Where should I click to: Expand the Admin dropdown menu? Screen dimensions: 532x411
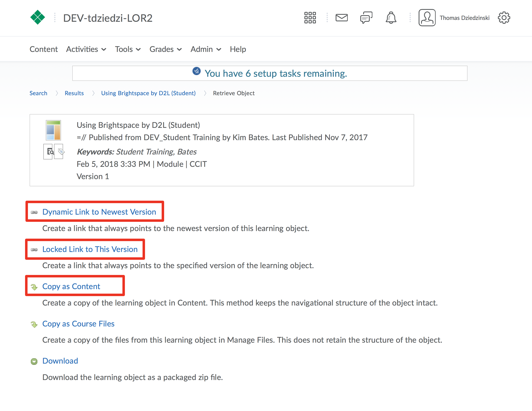coord(206,49)
